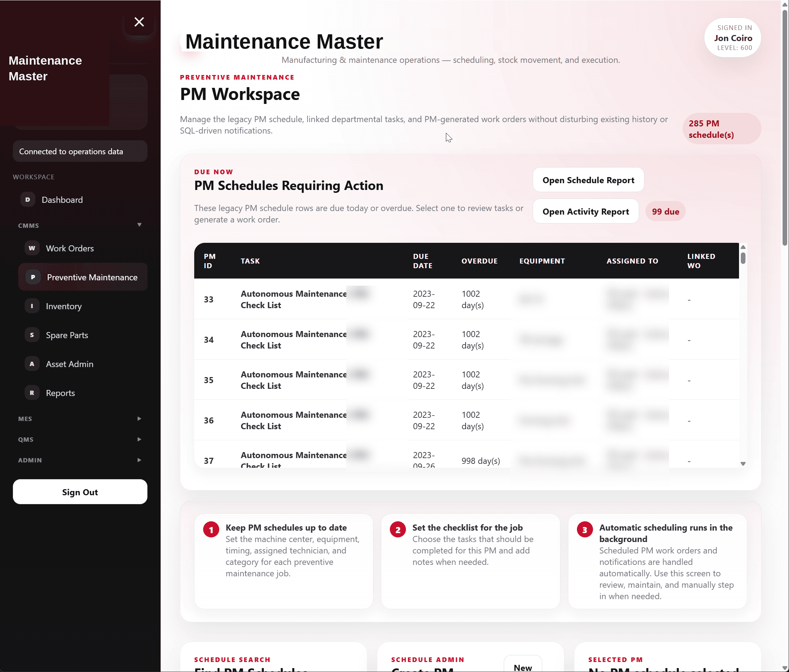Viewport: 789px width, 672px height.
Task: Select PM ID 36 row
Action: coord(466,420)
